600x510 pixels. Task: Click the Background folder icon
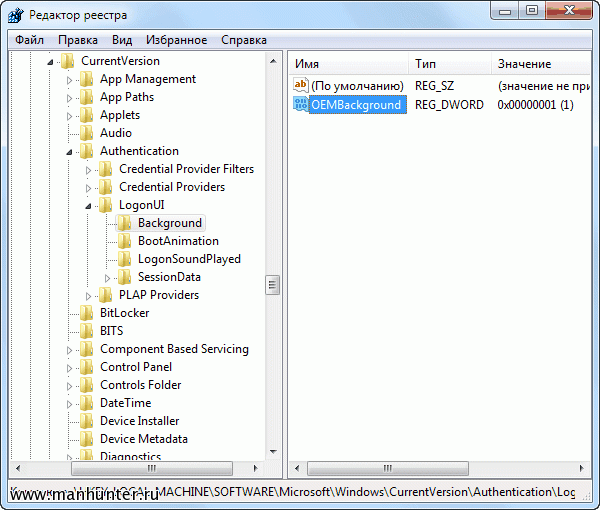pyautogui.click(x=125, y=223)
